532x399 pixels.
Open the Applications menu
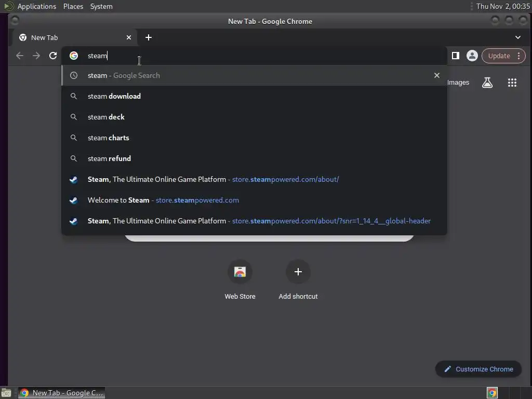37,6
